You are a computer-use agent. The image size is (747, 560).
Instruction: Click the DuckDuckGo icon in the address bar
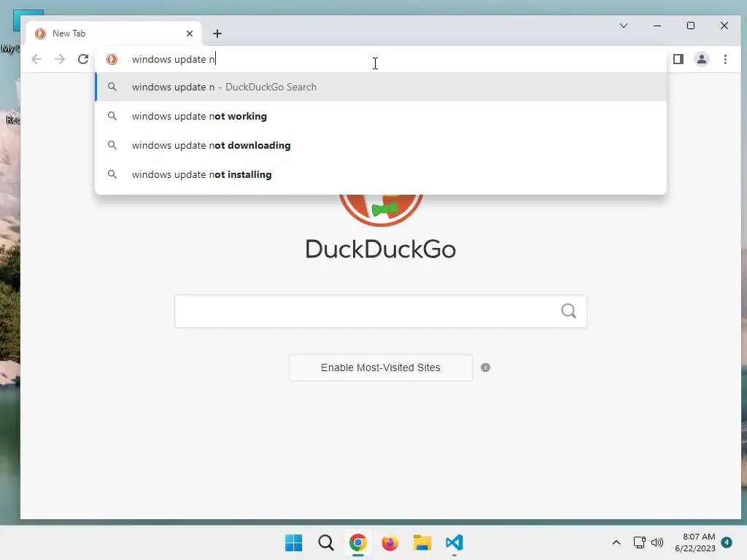coord(112,59)
